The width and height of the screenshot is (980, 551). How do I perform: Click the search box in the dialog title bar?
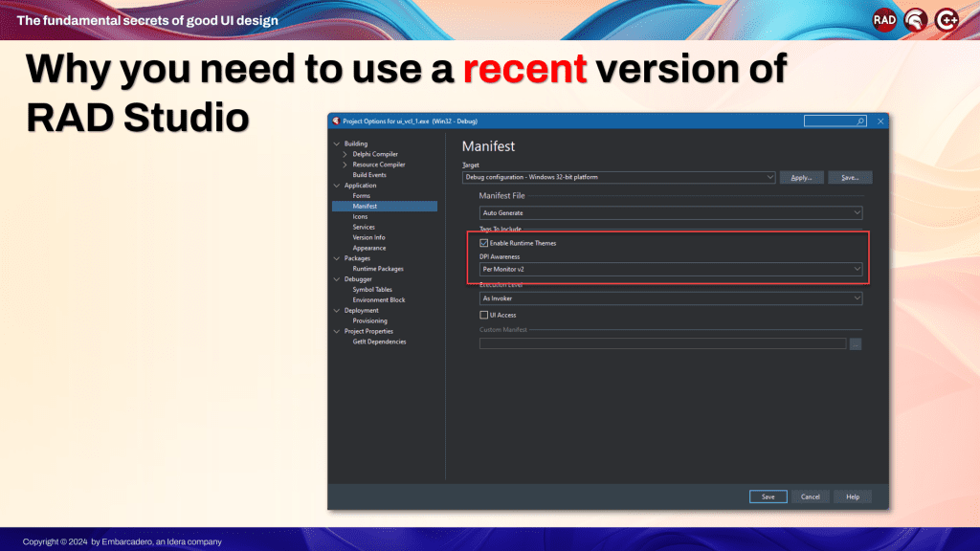835,121
